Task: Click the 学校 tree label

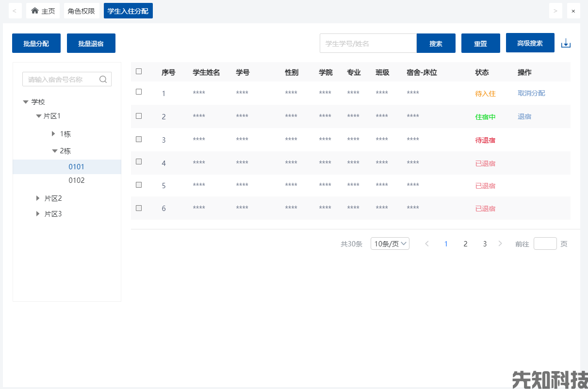Action: [x=38, y=102]
